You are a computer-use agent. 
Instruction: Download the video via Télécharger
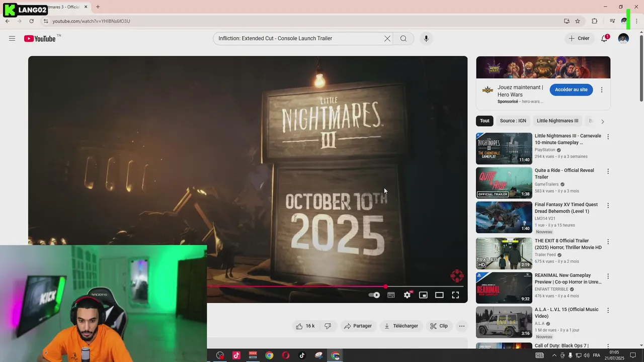[x=401, y=326]
